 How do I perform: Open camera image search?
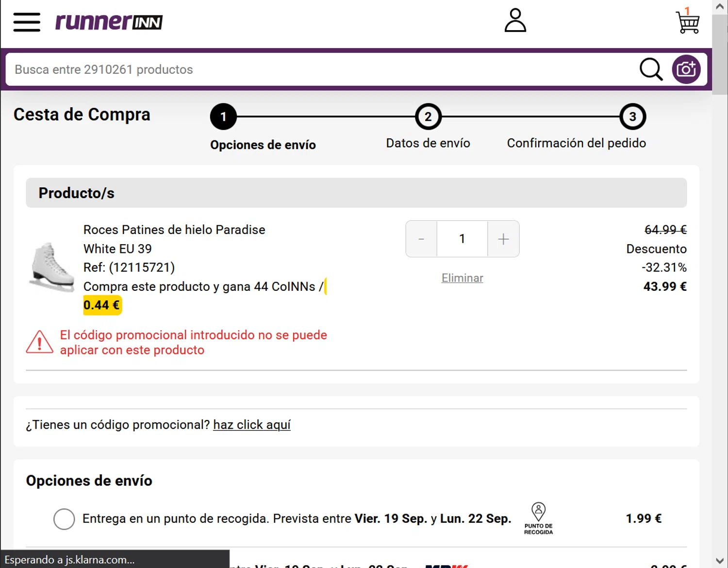point(686,69)
